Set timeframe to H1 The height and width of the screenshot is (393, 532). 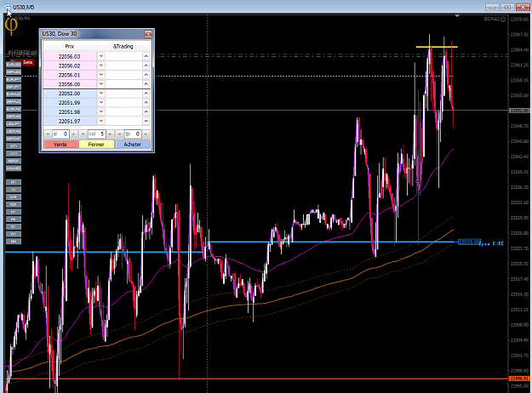(x=14, y=212)
